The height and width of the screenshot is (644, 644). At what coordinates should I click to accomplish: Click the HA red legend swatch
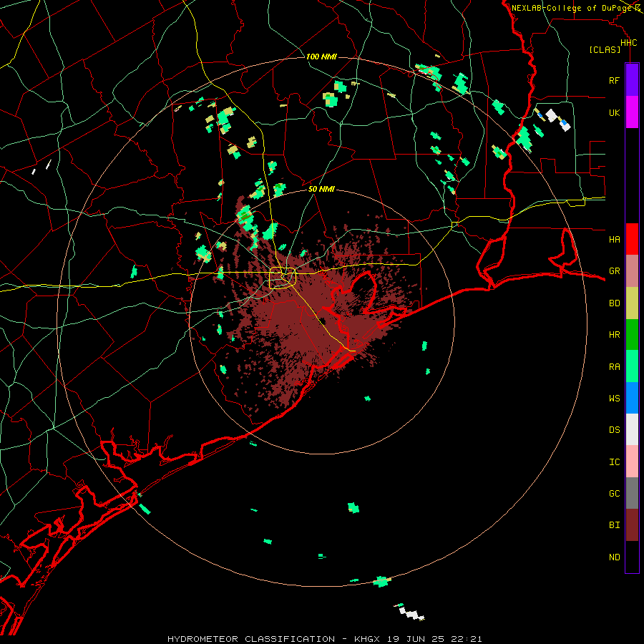tap(632, 239)
